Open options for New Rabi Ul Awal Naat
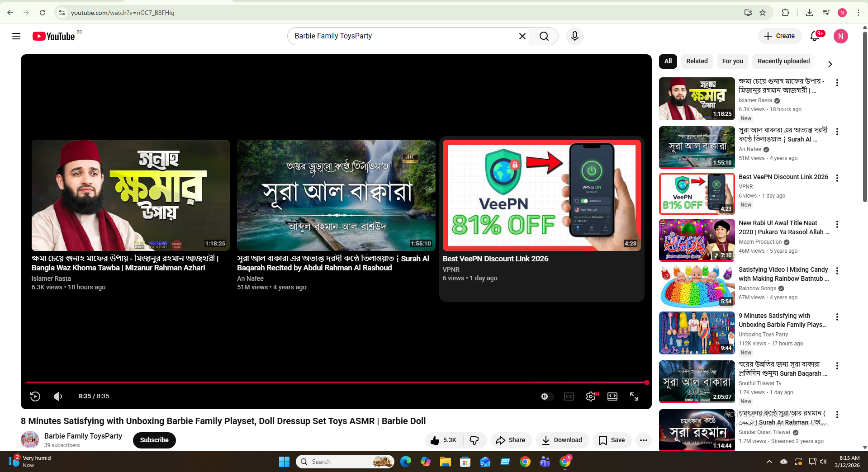The image size is (868, 472). point(837,225)
